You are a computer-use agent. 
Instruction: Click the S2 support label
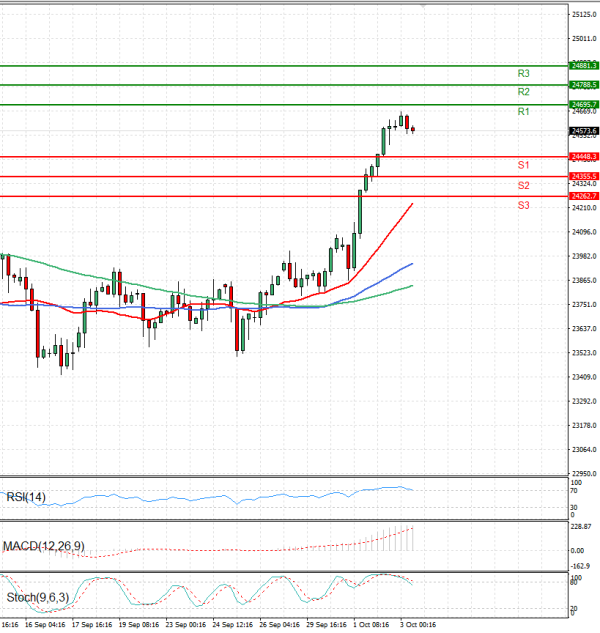523,185
